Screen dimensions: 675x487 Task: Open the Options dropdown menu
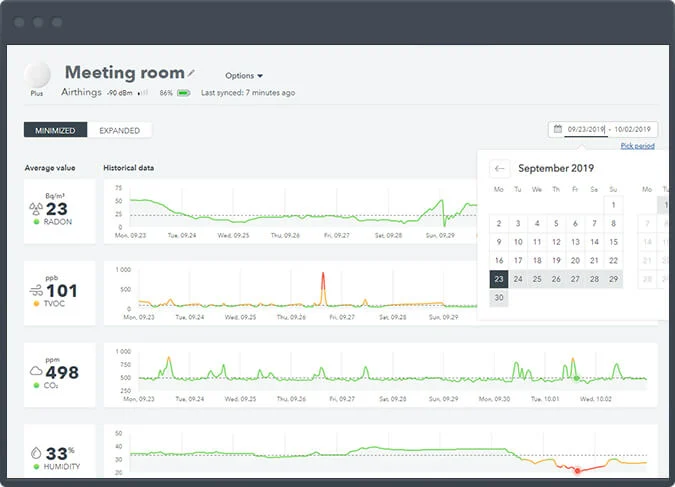[x=244, y=76]
